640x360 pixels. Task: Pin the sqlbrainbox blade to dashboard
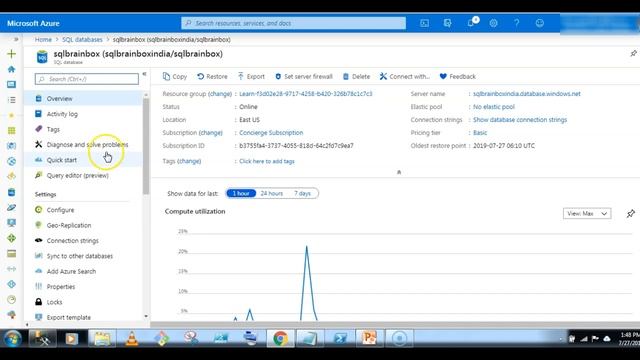633,53
